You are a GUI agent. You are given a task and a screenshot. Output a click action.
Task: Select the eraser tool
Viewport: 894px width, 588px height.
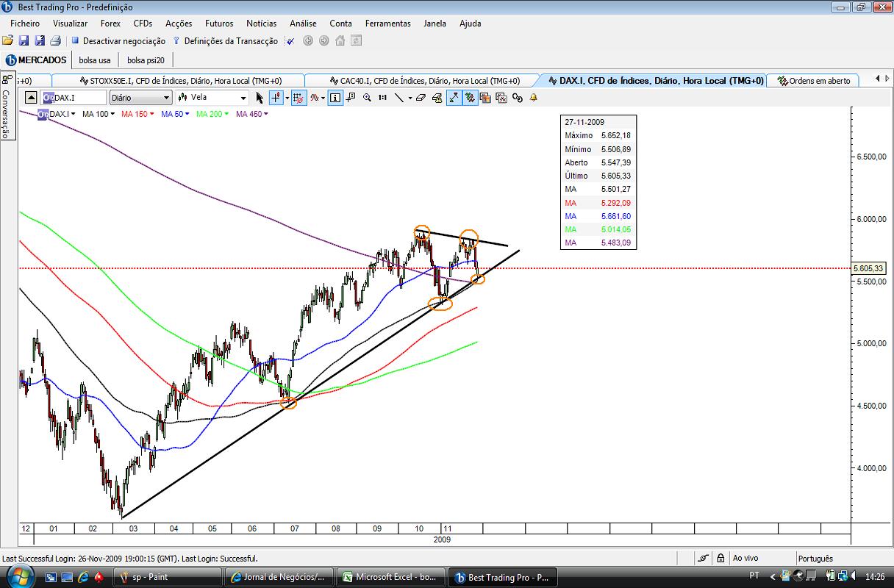(x=421, y=97)
